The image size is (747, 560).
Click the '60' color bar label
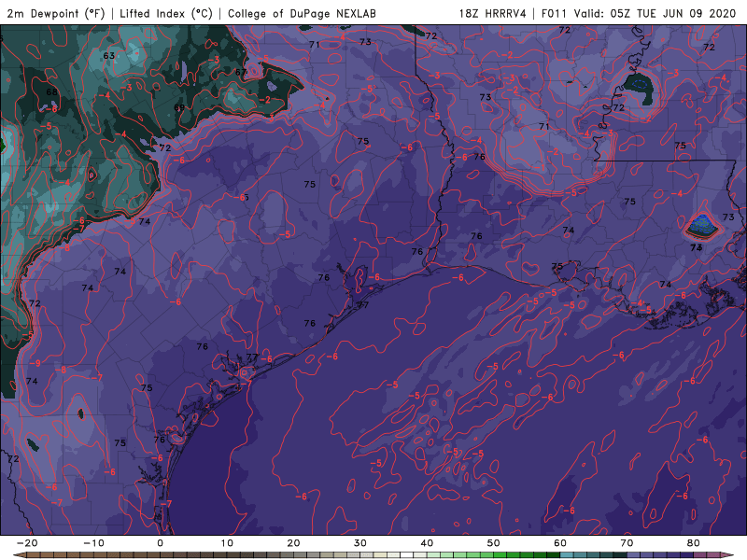560,543
